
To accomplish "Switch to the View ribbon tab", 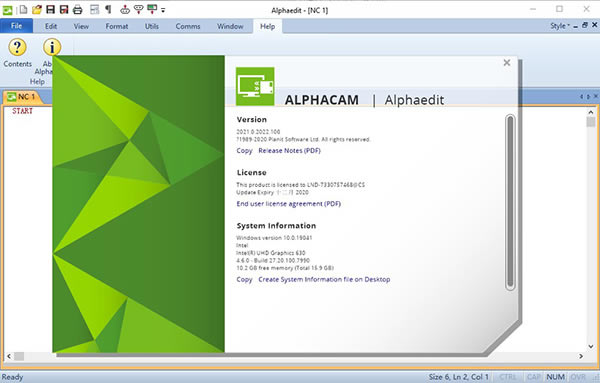I will (81, 26).
